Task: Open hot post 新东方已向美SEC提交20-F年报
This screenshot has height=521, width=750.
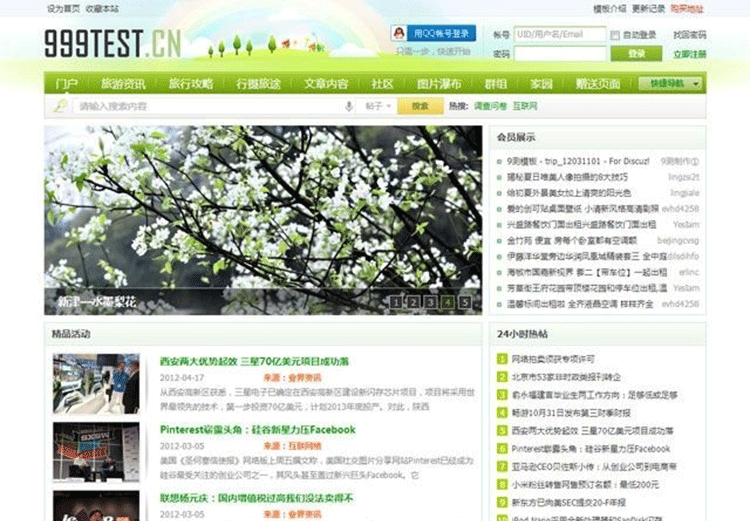Action: click(x=569, y=502)
